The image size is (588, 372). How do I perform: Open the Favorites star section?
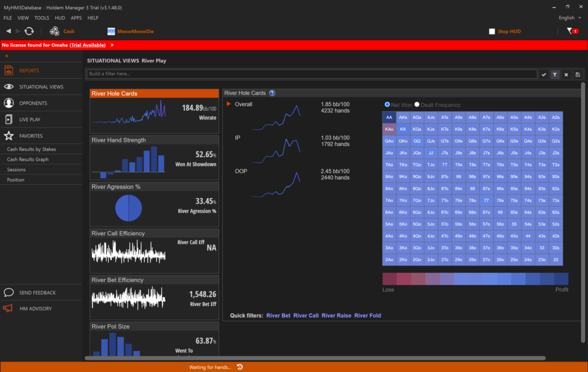41,135
